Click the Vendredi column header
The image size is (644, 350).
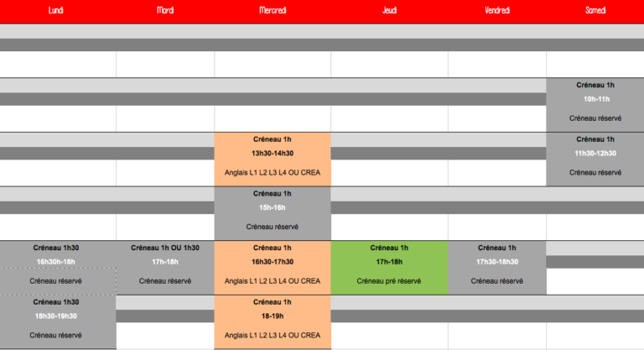tap(497, 10)
